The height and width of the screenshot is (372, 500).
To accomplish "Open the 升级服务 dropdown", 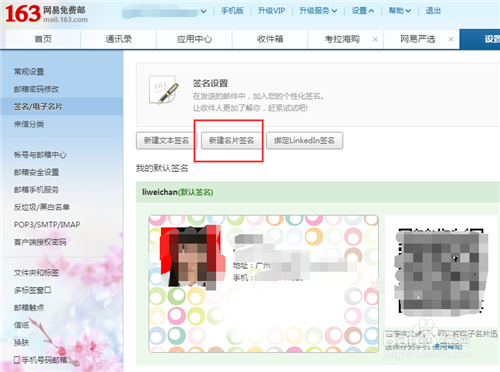I will point(318,11).
